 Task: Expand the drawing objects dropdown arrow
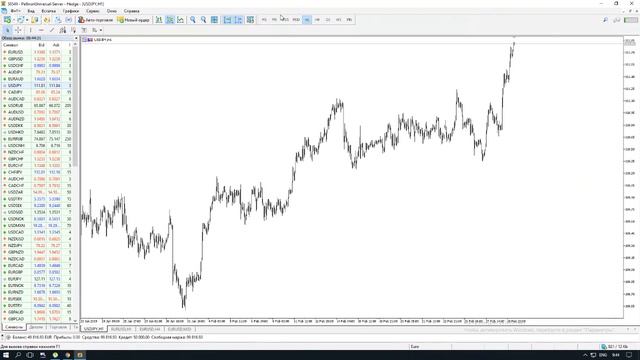point(101,30)
